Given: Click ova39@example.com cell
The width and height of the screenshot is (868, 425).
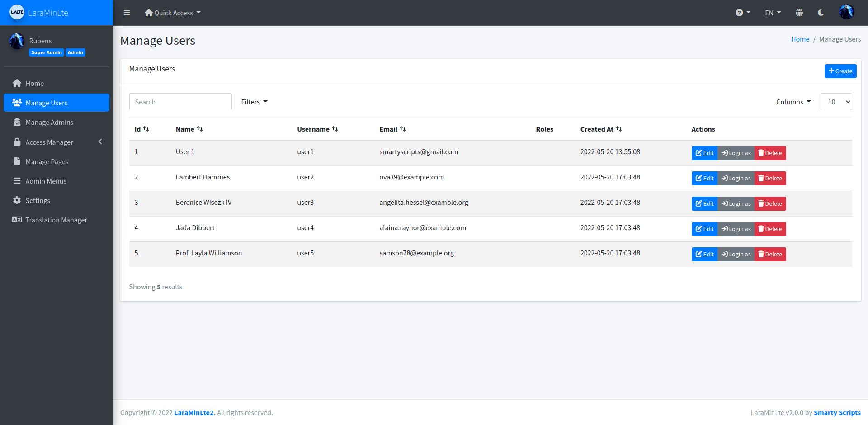Looking at the screenshot, I should click(411, 177).
